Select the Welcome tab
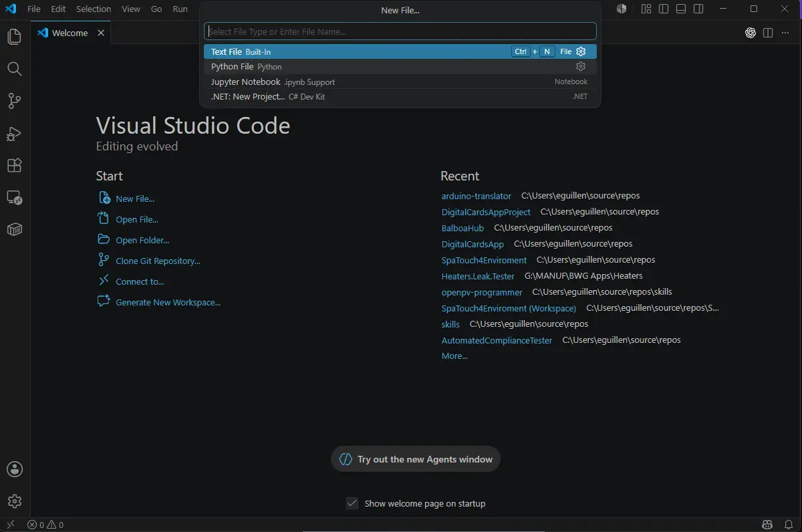Image resolution: width=802 pixels, height=532 pixels. 71,33
